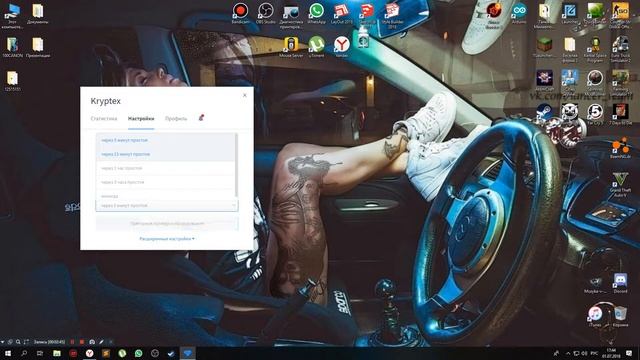Screen dimensions: 640x360
Task: Switch to Yandex browser on the taskbar
Action: (89, 353)
